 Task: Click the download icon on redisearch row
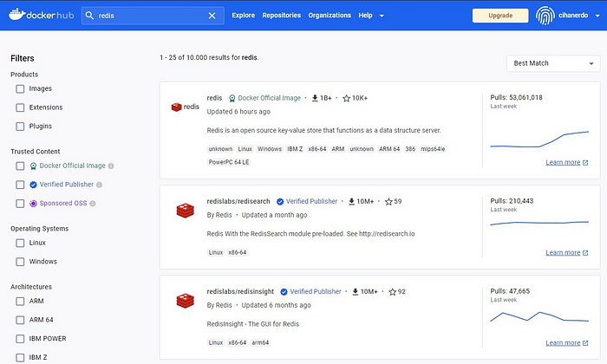tap(351, 202)
